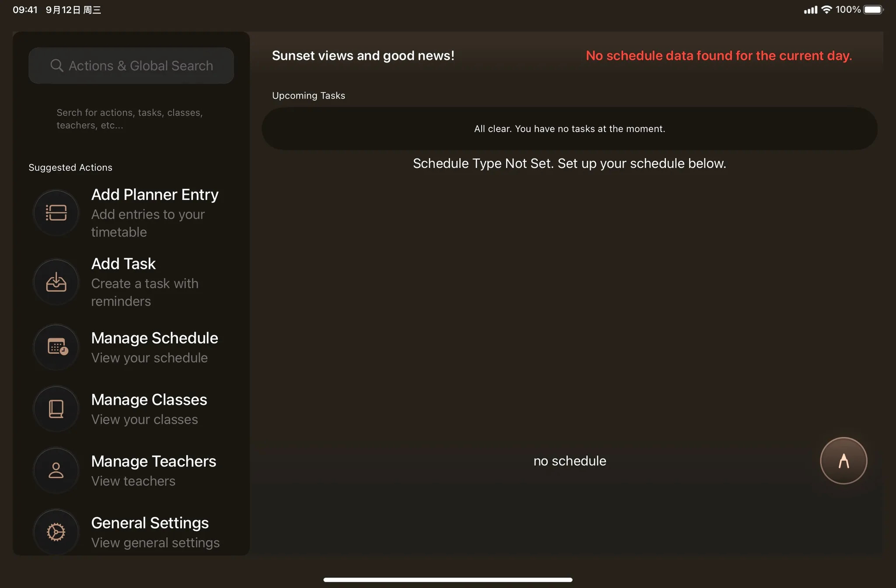Click the Manage Teachers person icon
This screenshot has height=588, width=896.
point(56,470)
